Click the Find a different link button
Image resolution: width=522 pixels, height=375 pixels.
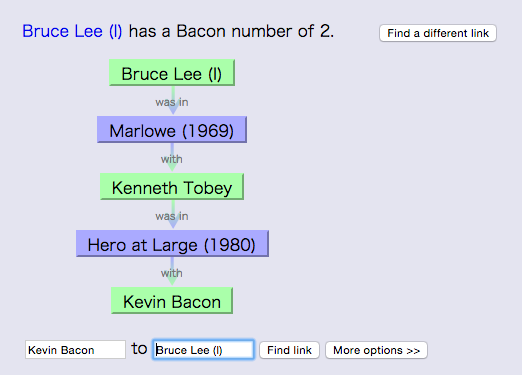pyautogui.click(x=438, y=33)
